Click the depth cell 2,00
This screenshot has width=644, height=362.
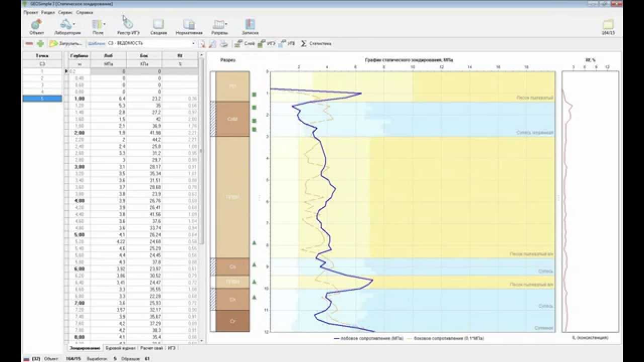click(x=79, y=133)
